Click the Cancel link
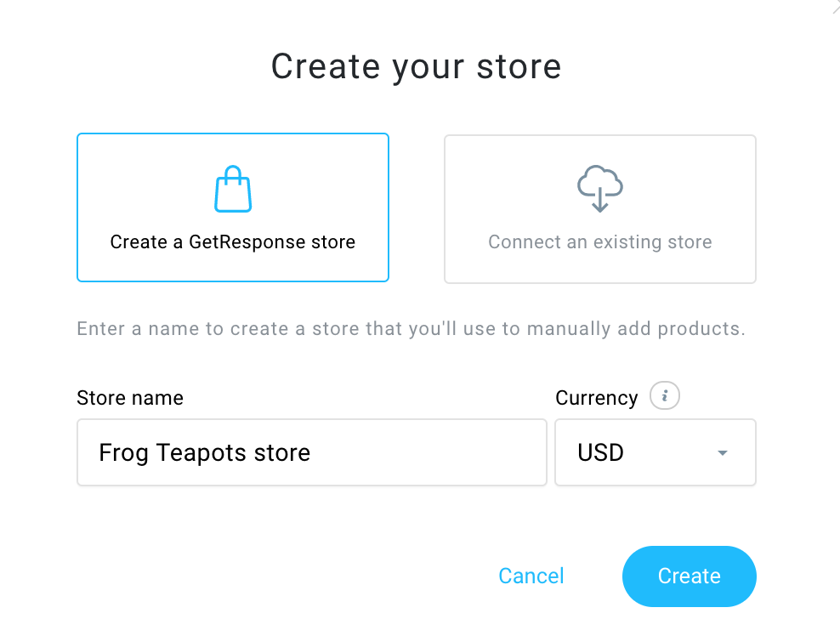 (x=531, y=576)
